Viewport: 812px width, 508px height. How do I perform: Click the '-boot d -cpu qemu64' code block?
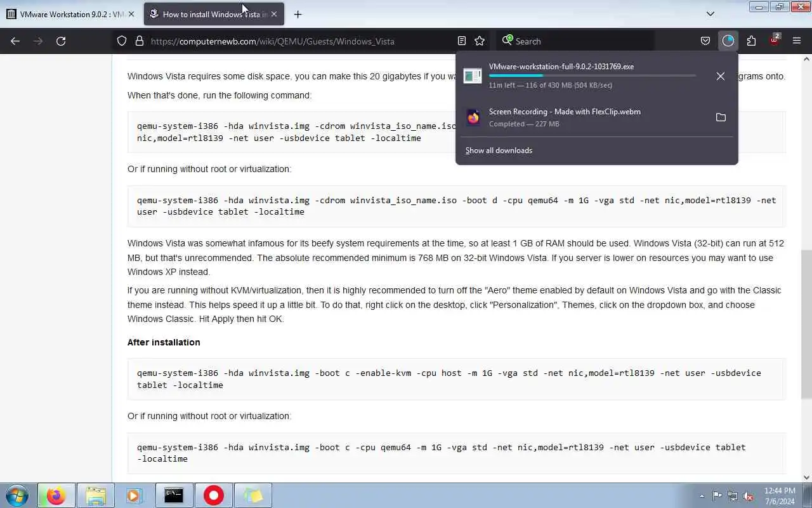pos(456,206)
